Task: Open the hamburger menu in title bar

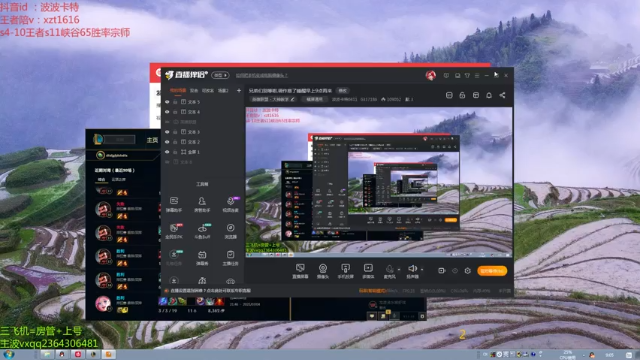Action: pos(477,76)
